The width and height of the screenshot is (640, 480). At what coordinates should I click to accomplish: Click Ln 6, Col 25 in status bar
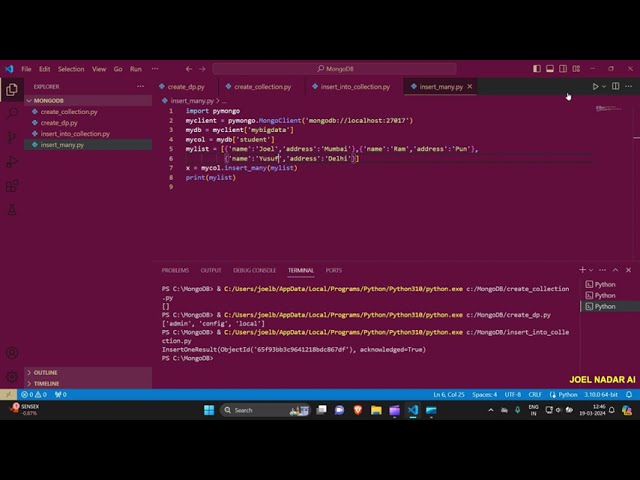(449, 395)
